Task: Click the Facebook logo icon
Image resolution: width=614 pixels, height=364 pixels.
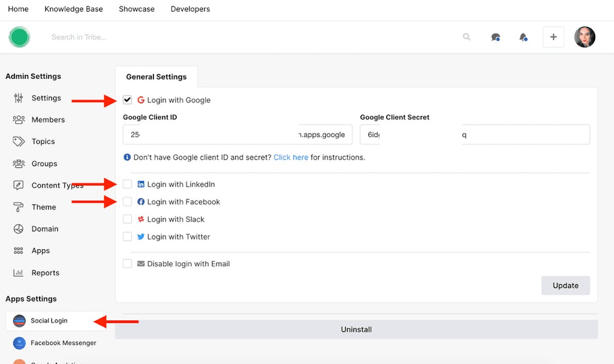Action: [141, 202]
